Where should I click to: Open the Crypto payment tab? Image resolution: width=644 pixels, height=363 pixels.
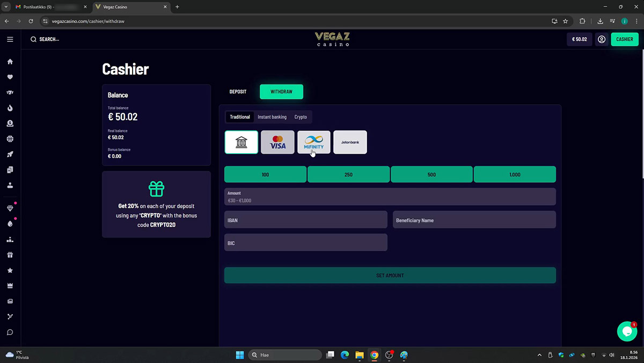coord(301,117)
